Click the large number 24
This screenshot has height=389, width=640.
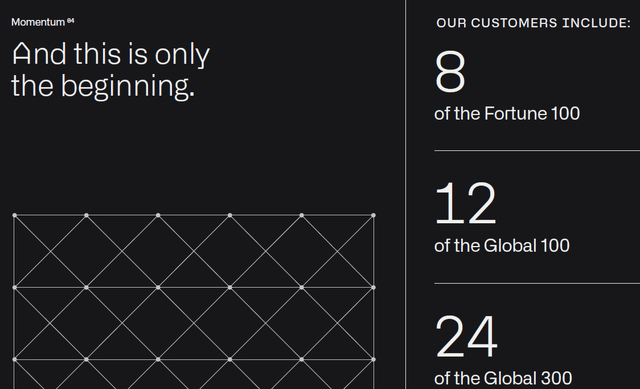(x=466, y=336)
